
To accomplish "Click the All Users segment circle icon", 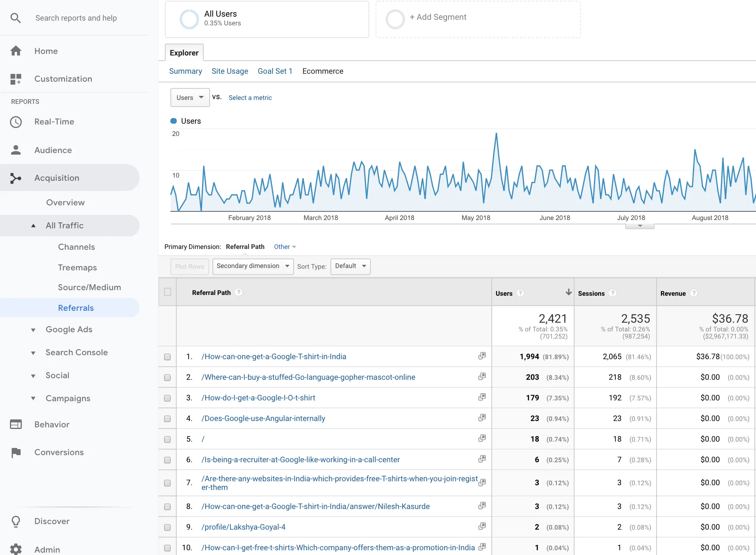I will (x=189, y=19).
